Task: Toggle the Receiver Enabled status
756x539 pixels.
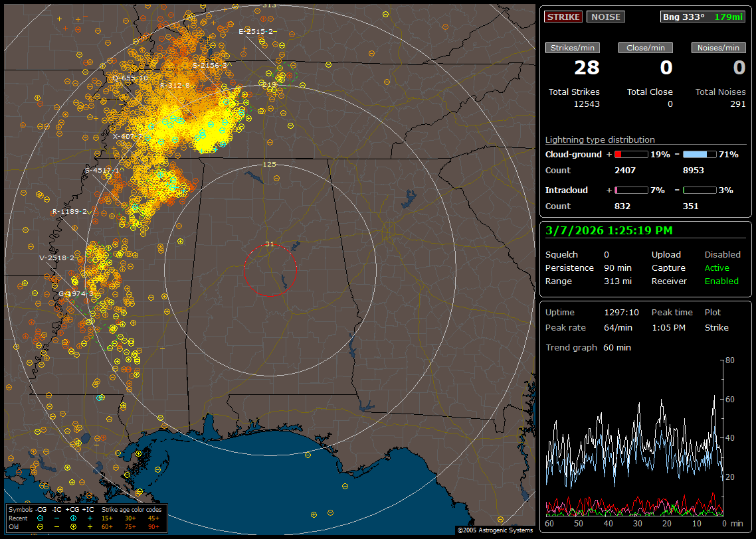Action: click(x=721, y=281)
